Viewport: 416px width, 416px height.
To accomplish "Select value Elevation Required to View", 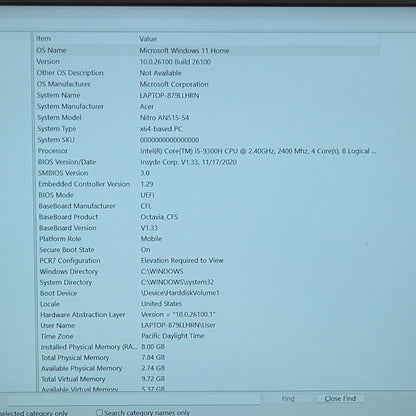I will [182, 260].
